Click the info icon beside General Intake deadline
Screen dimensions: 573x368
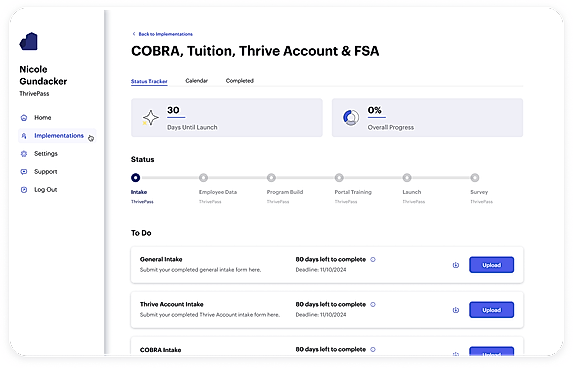[x=373, y=259]
